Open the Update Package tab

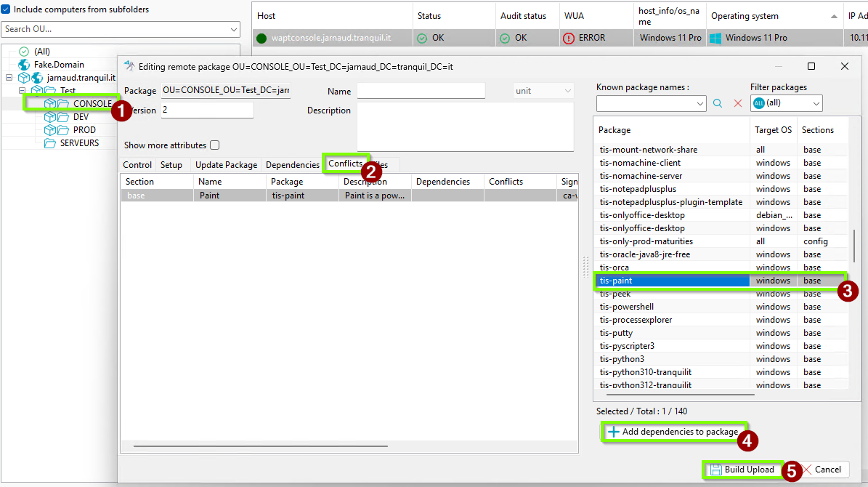tap(226, 164)
